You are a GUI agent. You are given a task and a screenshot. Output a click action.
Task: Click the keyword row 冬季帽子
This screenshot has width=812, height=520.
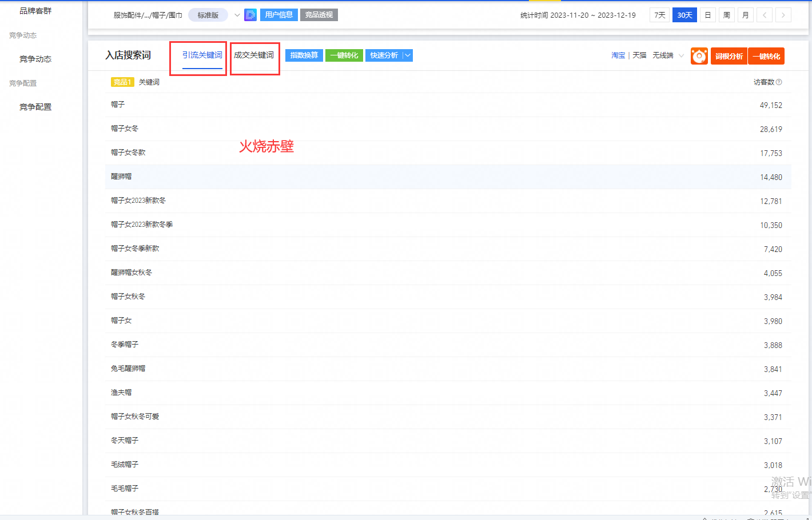click(448, 345)
